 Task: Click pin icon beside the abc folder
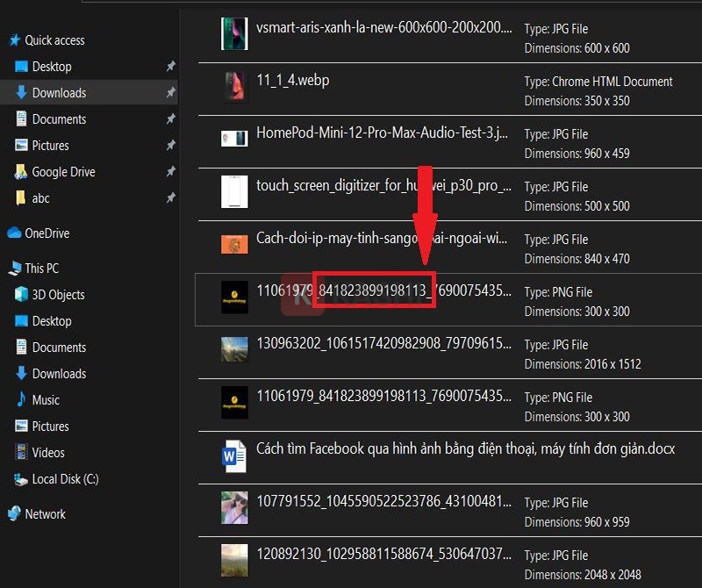click(x=170, y=198)
